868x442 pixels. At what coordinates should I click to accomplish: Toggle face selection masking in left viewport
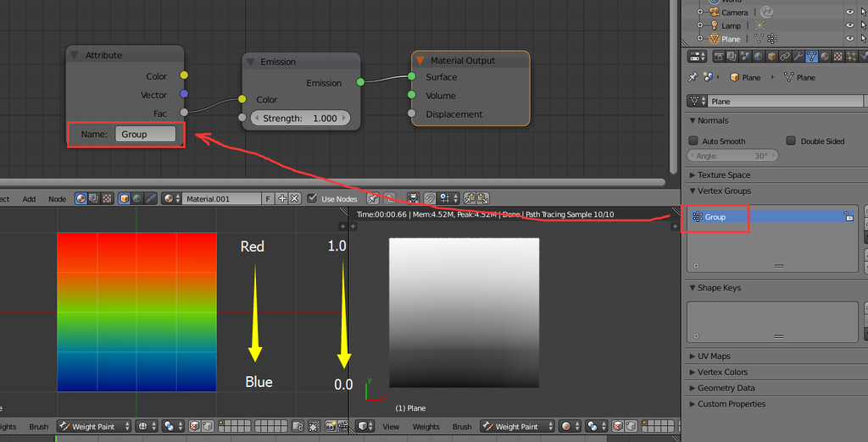(x=195, y=427)
